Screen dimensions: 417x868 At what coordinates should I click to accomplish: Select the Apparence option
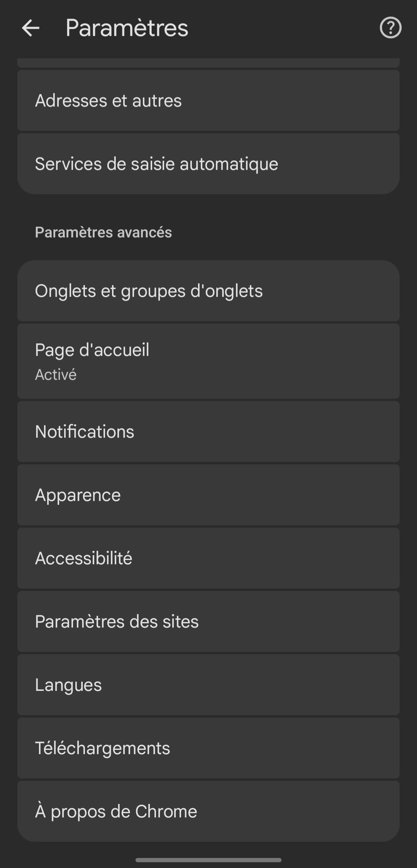(x=208, y=495)
